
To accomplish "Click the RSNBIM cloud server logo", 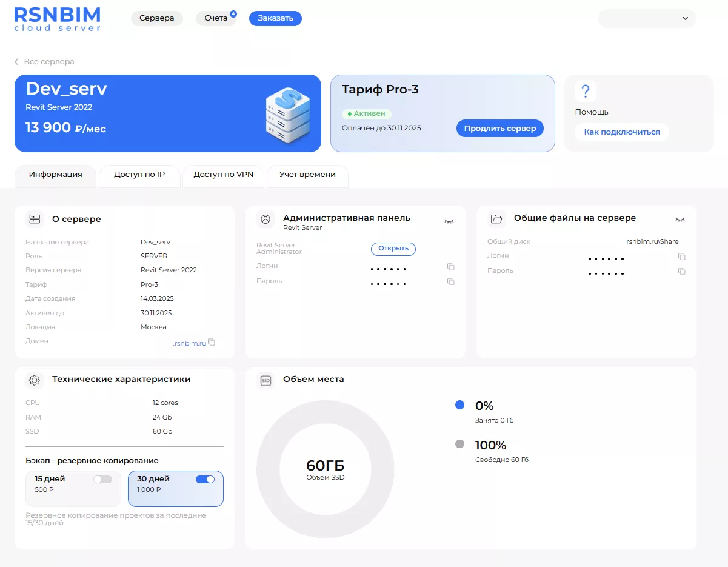I will (x=58, y=19).
